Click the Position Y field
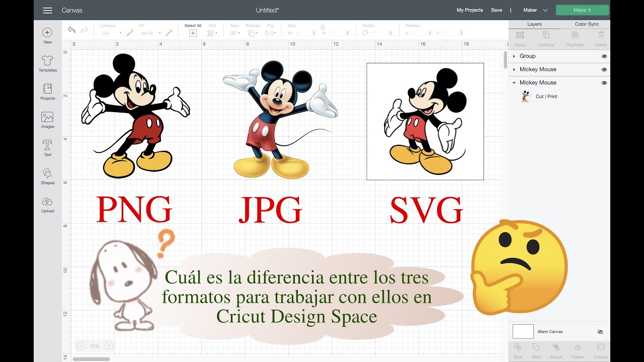The image size is (644, 362). tap(452, 33)
